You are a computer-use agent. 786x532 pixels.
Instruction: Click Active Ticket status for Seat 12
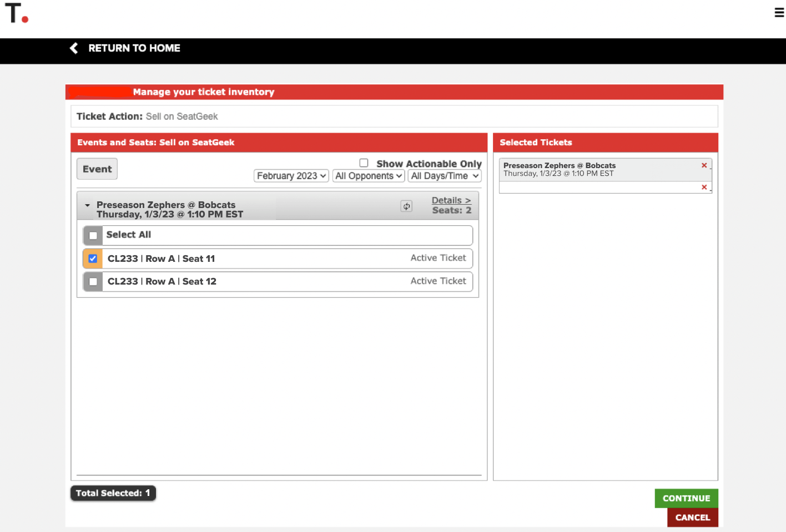tap(438, 281)
